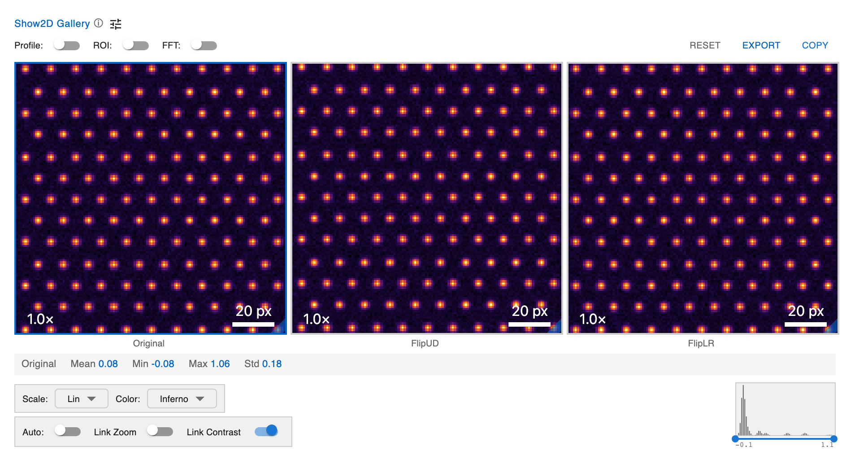Click the RESET button

coord(705,45)
